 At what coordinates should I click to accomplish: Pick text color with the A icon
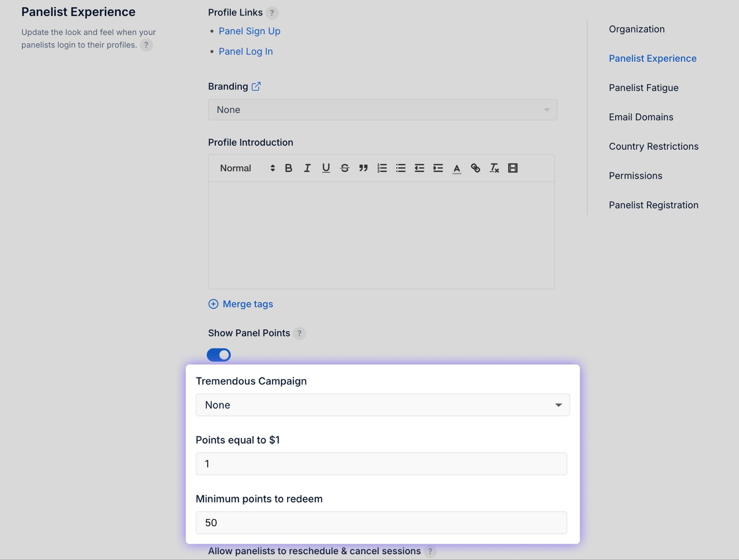456,168
